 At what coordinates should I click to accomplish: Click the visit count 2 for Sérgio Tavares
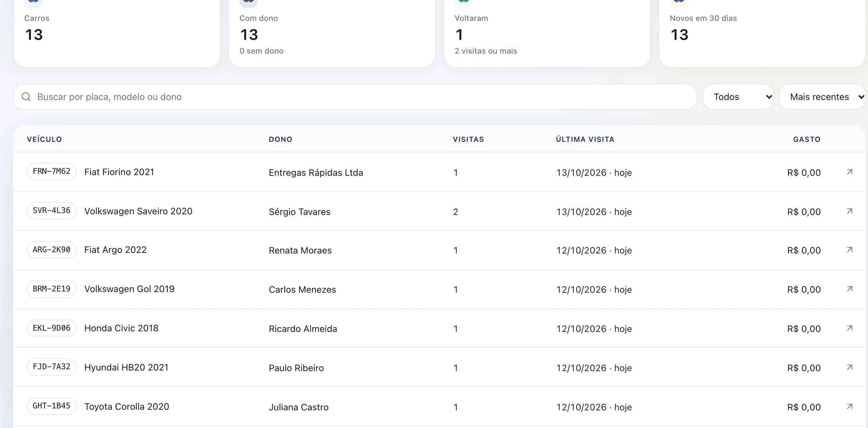pyautogui.click(x=456, y=212)
